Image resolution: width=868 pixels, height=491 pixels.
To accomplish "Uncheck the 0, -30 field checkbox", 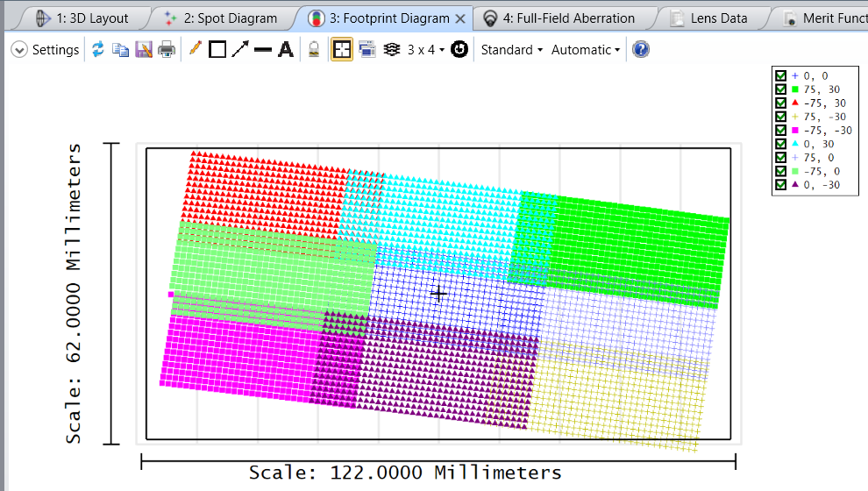I will (x=780, y=185).
